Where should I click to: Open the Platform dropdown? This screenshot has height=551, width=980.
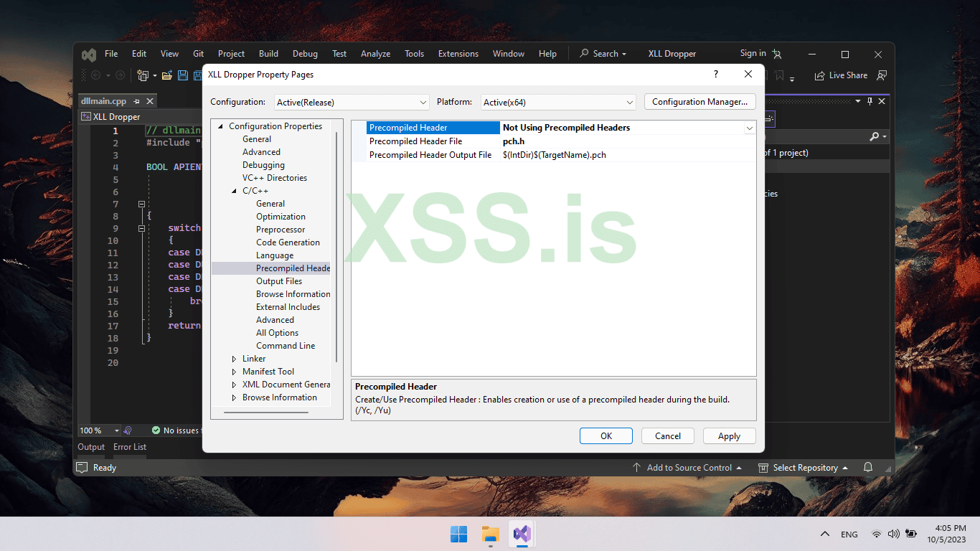click(558, 102)
